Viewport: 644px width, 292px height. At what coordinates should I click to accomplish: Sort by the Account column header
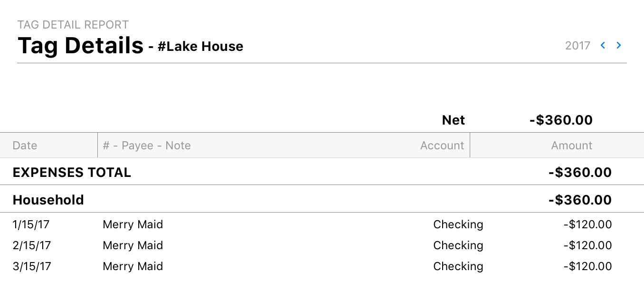pos(442,146)
